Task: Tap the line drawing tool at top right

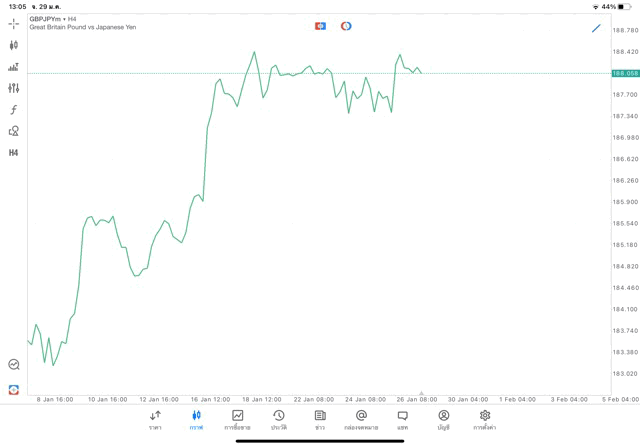Action: pyautogui.click(x=597, y=28)
